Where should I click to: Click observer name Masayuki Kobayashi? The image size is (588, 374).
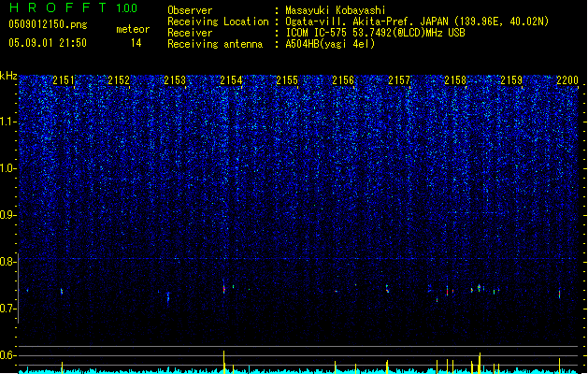[336, 10]
